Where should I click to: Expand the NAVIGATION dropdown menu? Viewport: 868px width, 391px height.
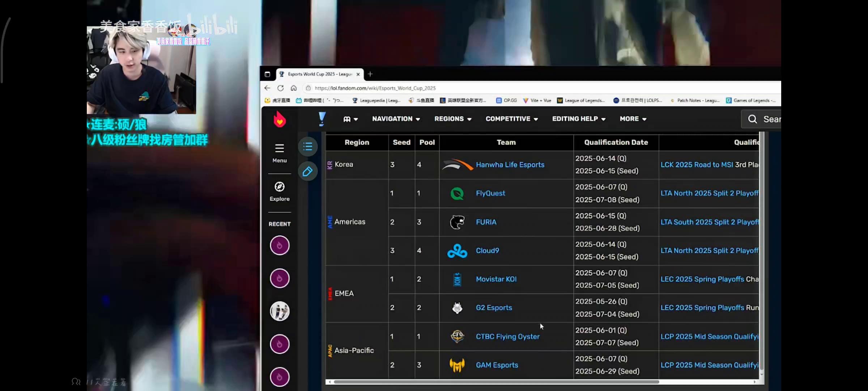[396, 119]
